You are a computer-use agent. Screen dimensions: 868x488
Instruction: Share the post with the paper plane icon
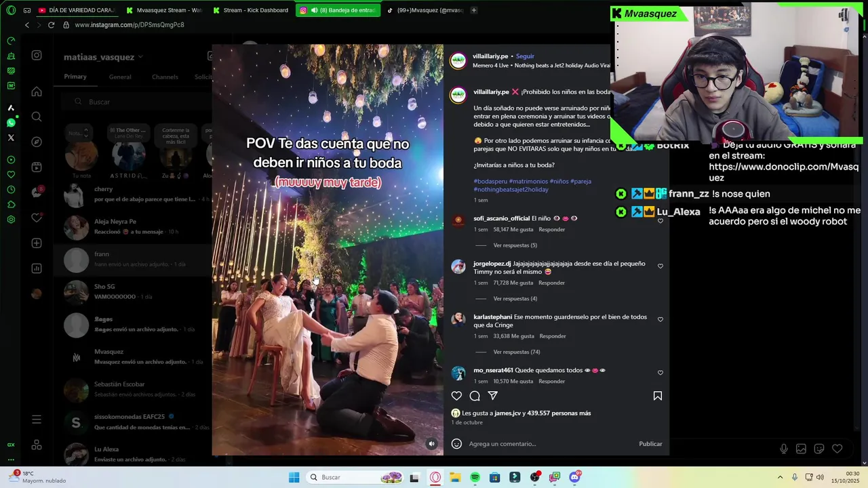[493, 396]
